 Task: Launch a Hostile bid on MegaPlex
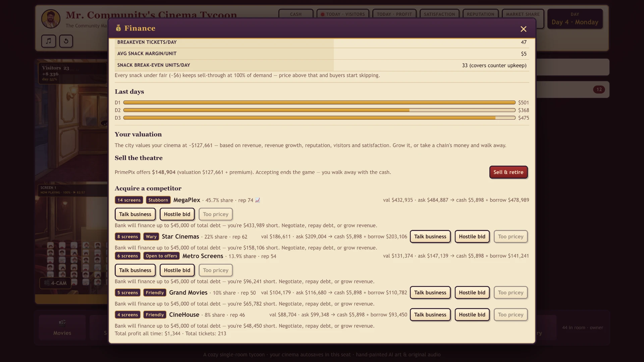coord(177,214)
